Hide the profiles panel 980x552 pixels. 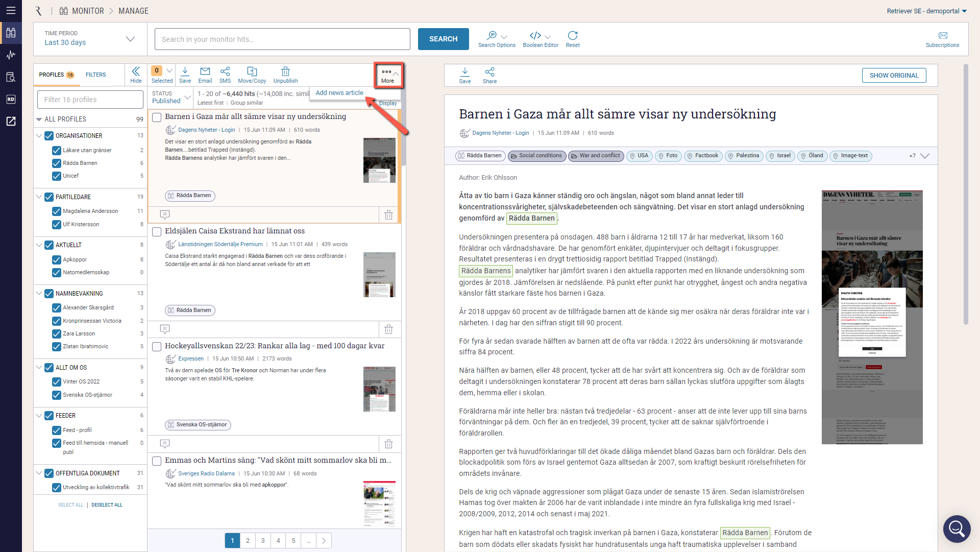(136, 75)
